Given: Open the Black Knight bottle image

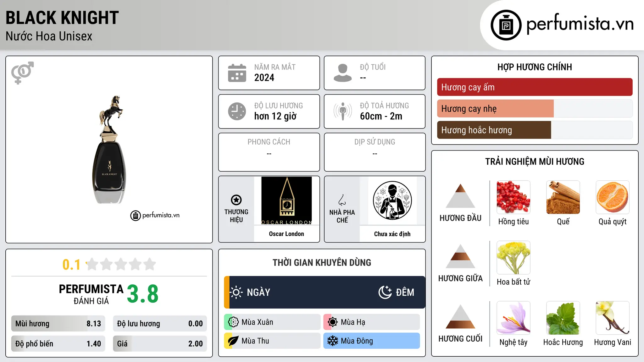Looking at the screenshot, I should [109, 150].
